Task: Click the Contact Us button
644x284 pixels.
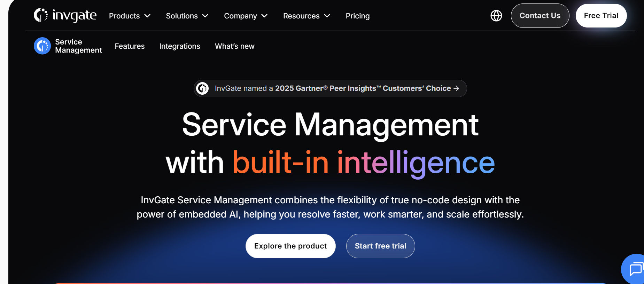Action: click(540, 16)
